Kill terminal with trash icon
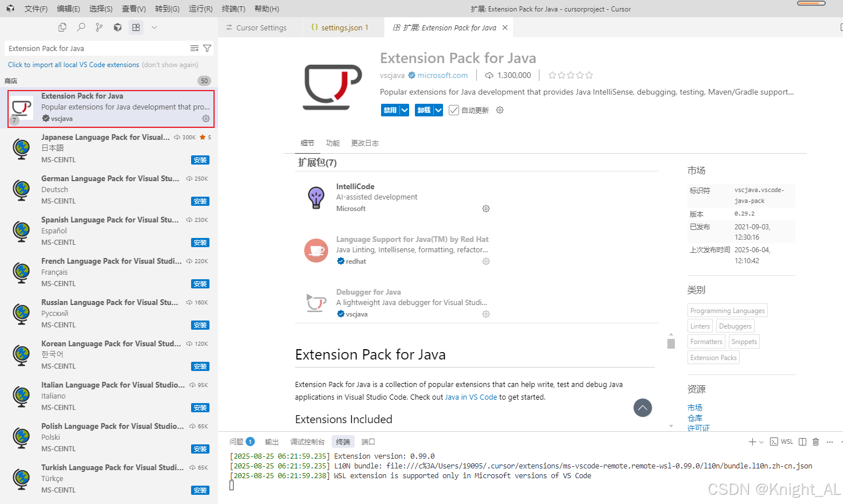Image resolution: width=843 pixels, height=504 pixels. (x=815, y=442)
